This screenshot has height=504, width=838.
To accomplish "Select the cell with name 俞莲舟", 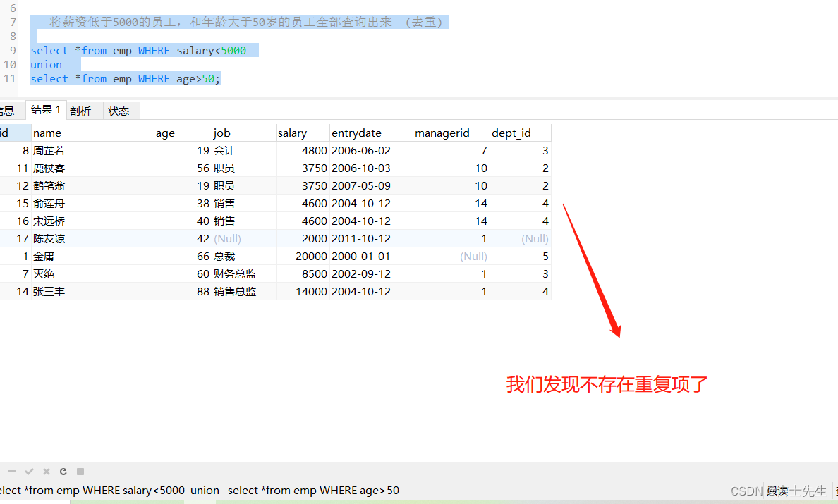I will point(92,204).
